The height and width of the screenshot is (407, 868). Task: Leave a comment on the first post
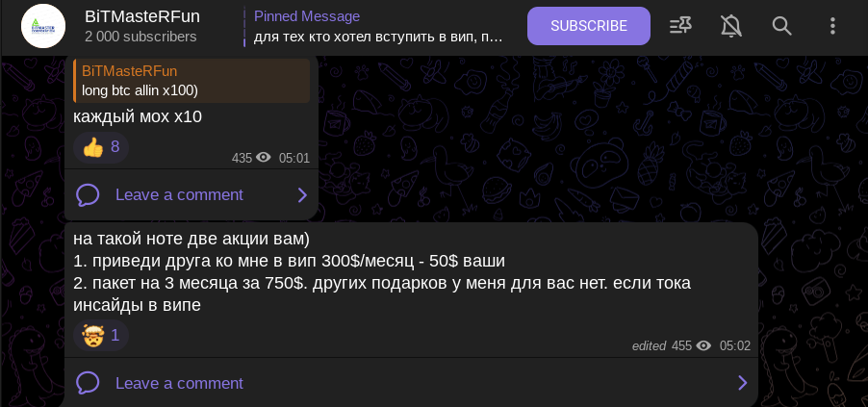tap(179, 195)
